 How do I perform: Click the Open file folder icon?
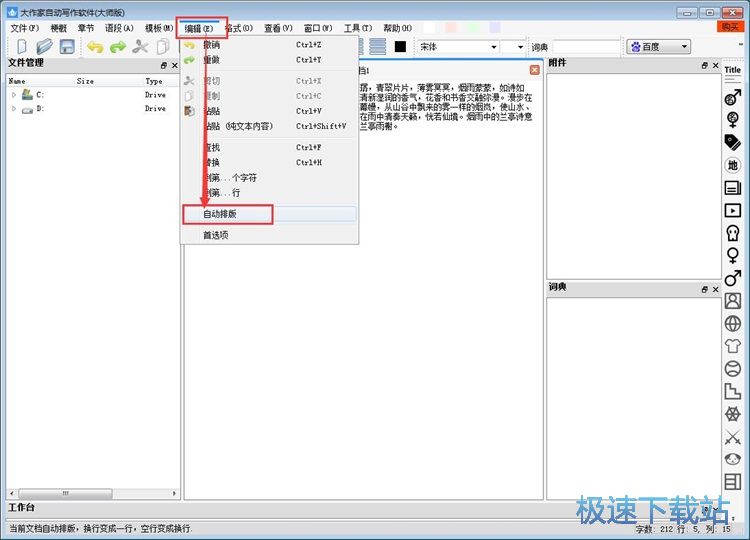[44, 47]
